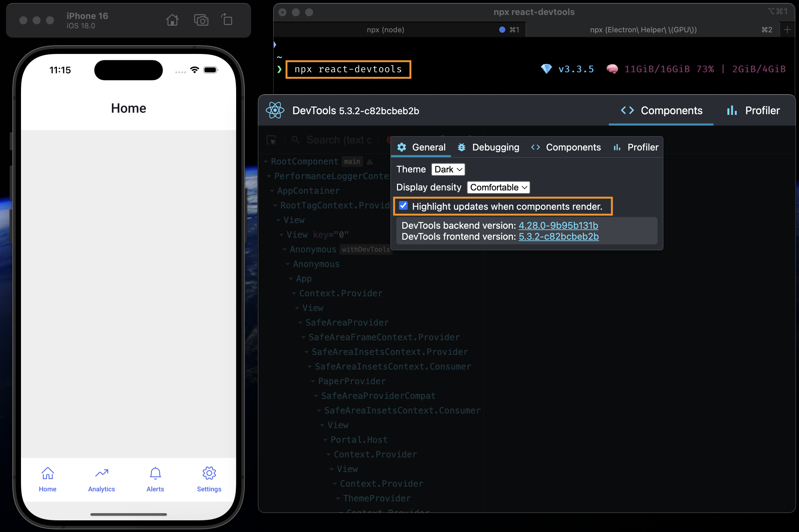The width and height of the screenshot is (799, 532).
Task: Switch to the Debugging settings tab
Action: pyautogui.click(x=489, y=147)
